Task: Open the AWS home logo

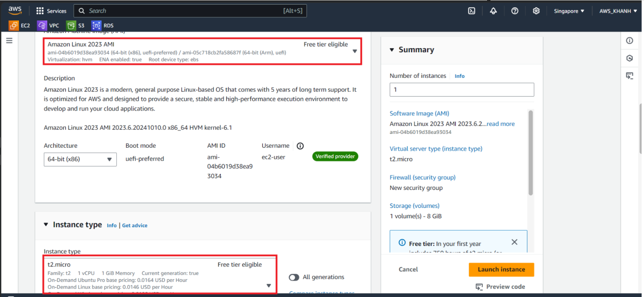Action: click(x=15, y=10)
